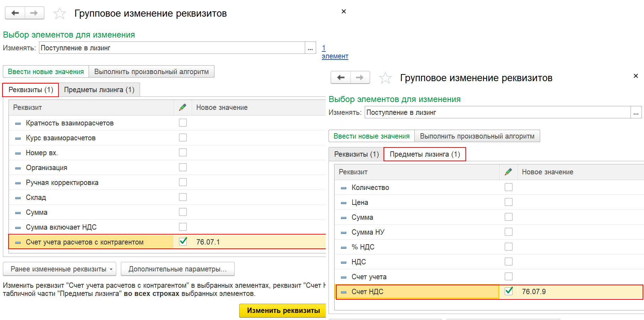This screenshot has height=320, width=644.
Task: Star the right window as favorite
Action: [385, 78]
